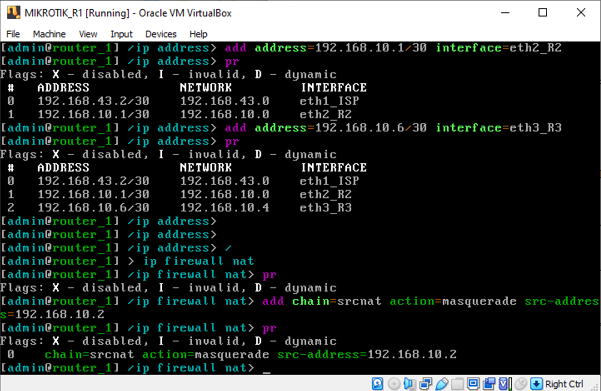
Task: Click the host key arrow icon
Action: coord(536,383)
